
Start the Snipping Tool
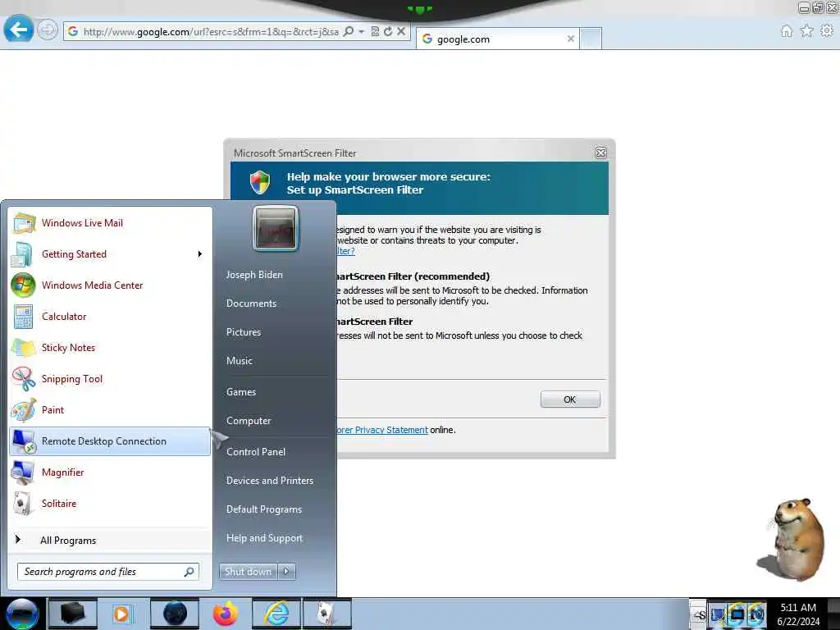click(111, 379)
